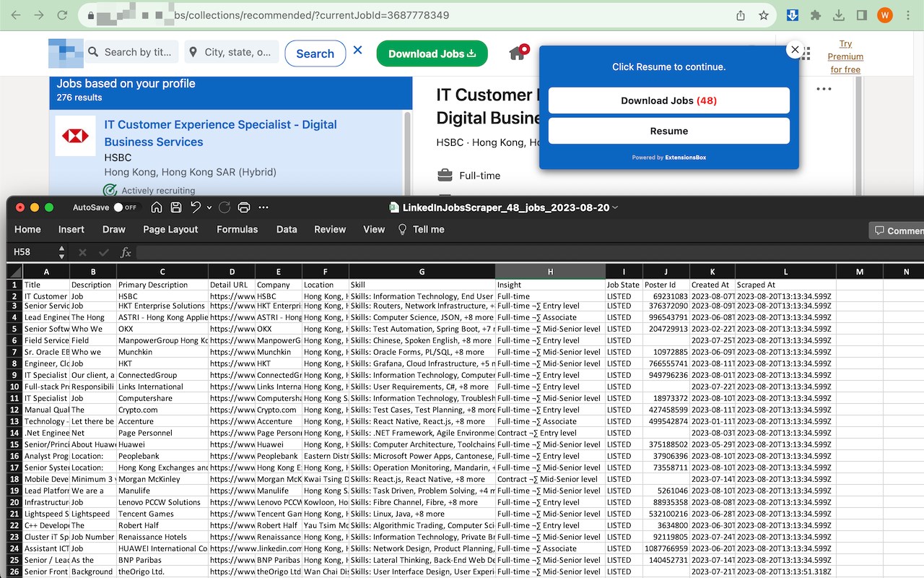The height and width of the screenshot is (578, 924).
Task: Click Download Jobs (48) in the popup
Action: [669, 100]
